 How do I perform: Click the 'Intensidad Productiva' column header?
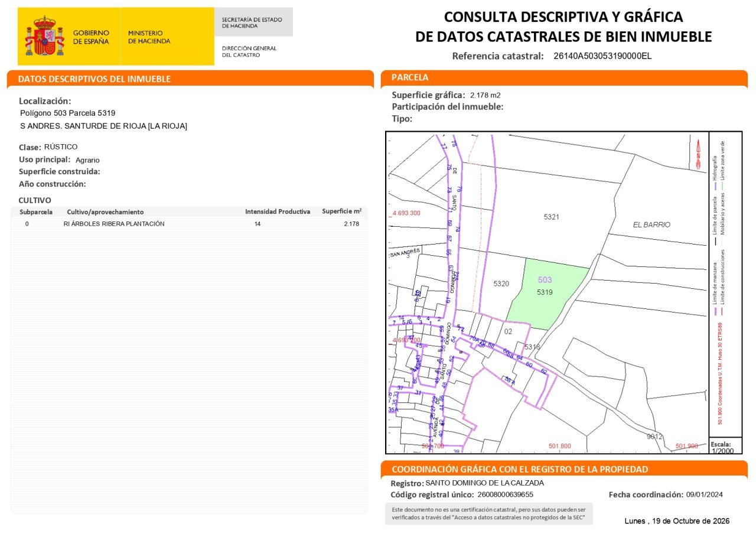278,211
